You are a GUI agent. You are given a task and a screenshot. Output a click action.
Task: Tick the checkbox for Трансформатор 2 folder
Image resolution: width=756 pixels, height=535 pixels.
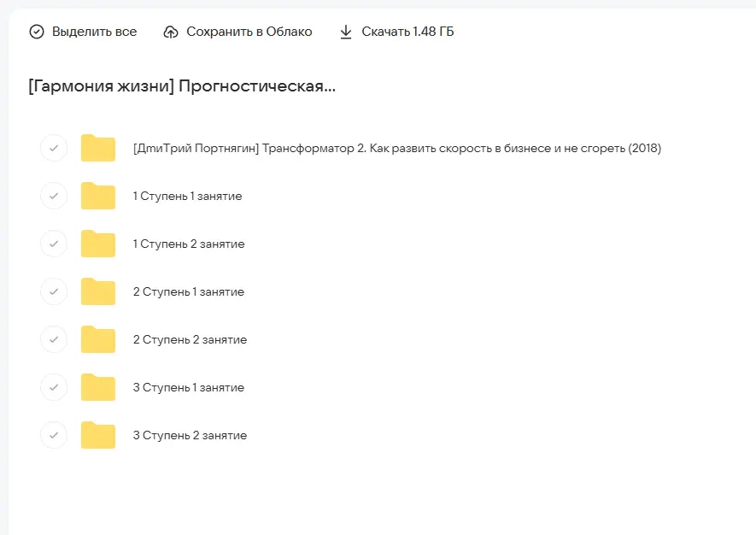coord(54,148)
